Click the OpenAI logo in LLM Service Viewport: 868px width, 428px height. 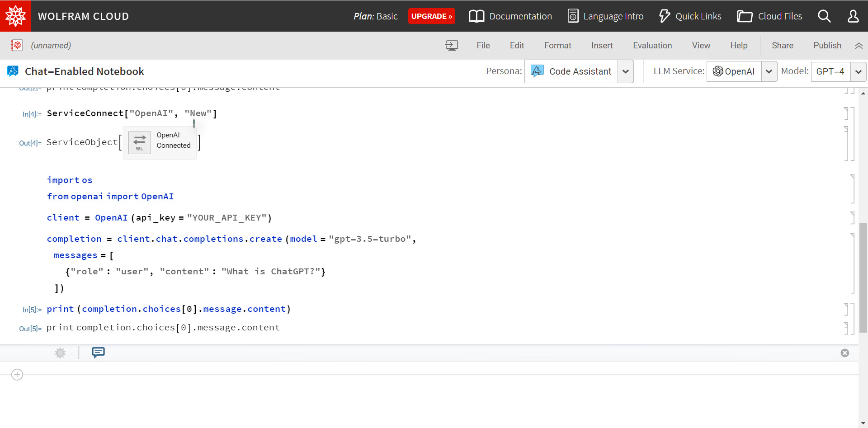click(718, 71)
